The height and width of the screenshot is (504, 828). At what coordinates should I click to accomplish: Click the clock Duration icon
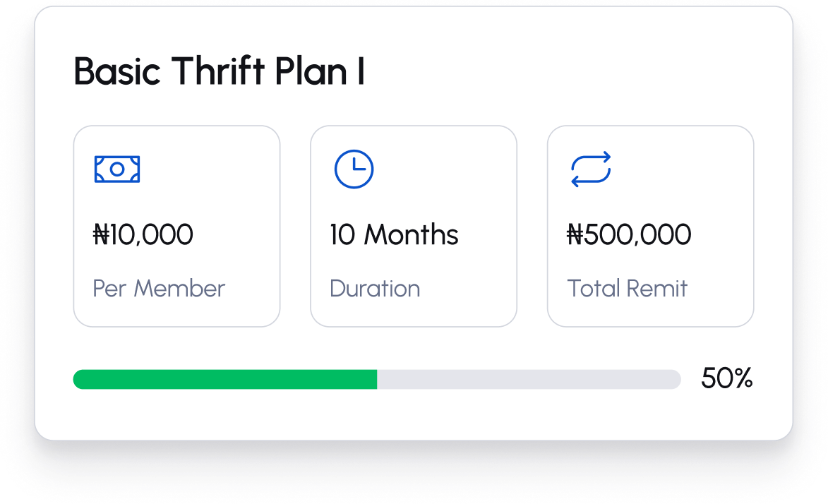[354, 169]
